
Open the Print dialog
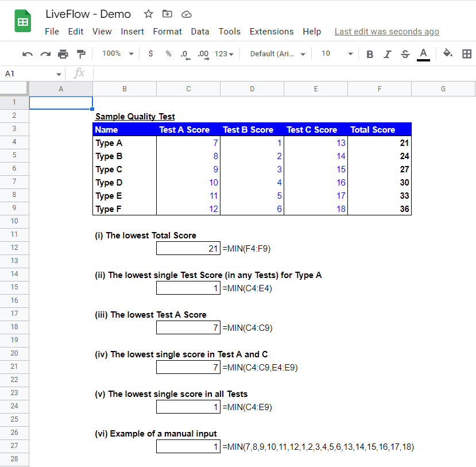tap(63, 53)
